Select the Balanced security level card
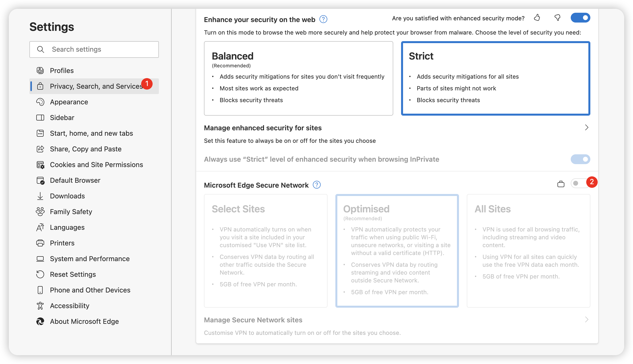Screen dimensions: 633x364 click(298, 78)
